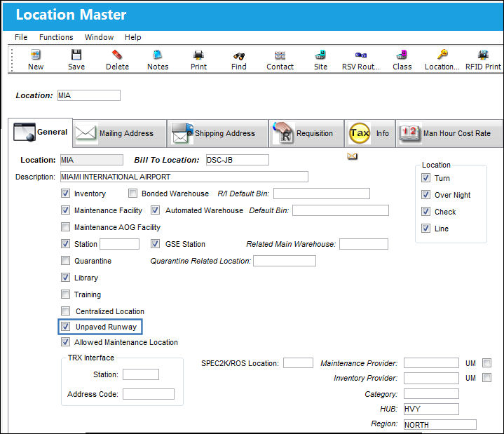Toggle the Unpaved Runway checkbox
This screenshot has width=504, height=434.
coord(65,327)
